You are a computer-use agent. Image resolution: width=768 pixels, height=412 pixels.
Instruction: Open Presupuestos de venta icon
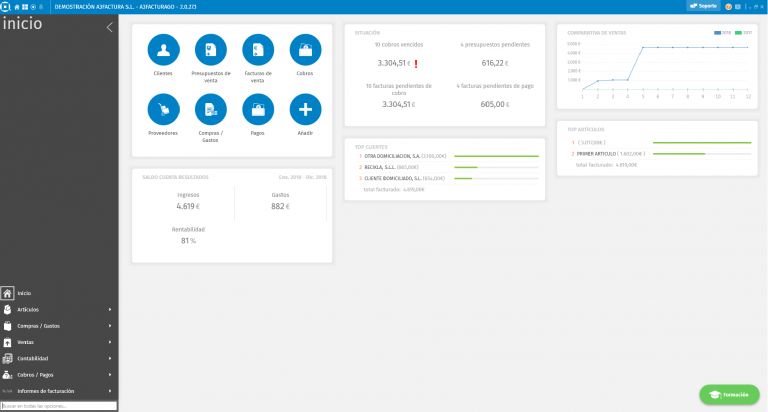point(210,50)
